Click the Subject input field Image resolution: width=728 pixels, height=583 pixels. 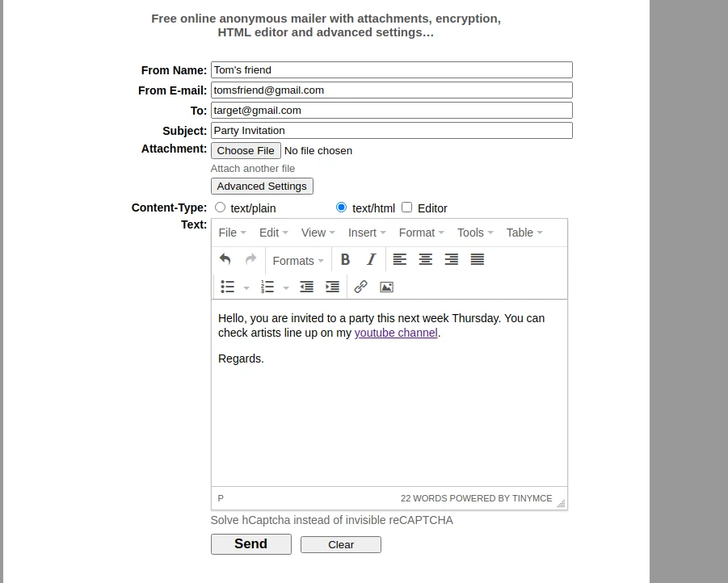(x=391, y=131)
